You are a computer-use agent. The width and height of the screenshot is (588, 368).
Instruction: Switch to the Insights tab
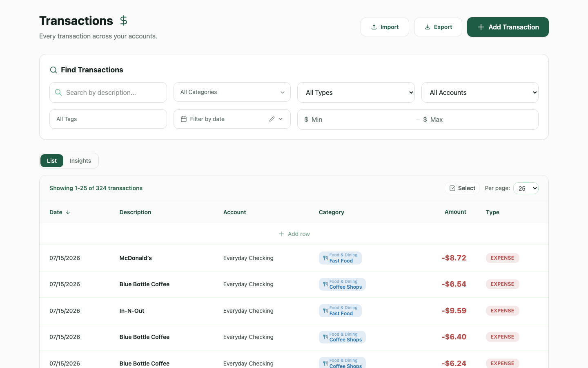tap(80, 161)
